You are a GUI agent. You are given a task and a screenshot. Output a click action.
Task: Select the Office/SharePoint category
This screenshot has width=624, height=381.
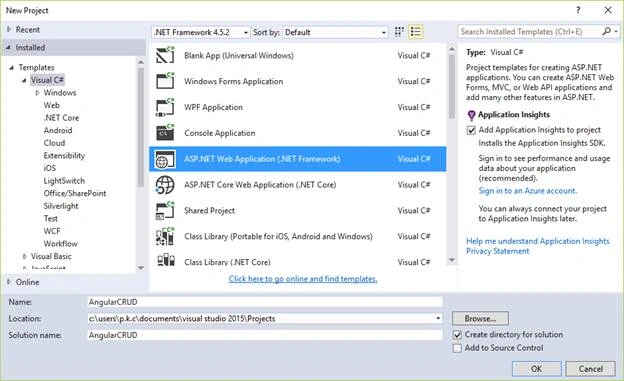[75, 193]
